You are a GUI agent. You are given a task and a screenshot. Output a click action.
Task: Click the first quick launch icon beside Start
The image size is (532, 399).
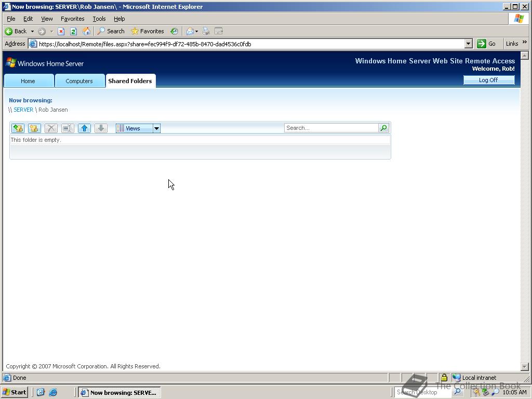[41, 392]
